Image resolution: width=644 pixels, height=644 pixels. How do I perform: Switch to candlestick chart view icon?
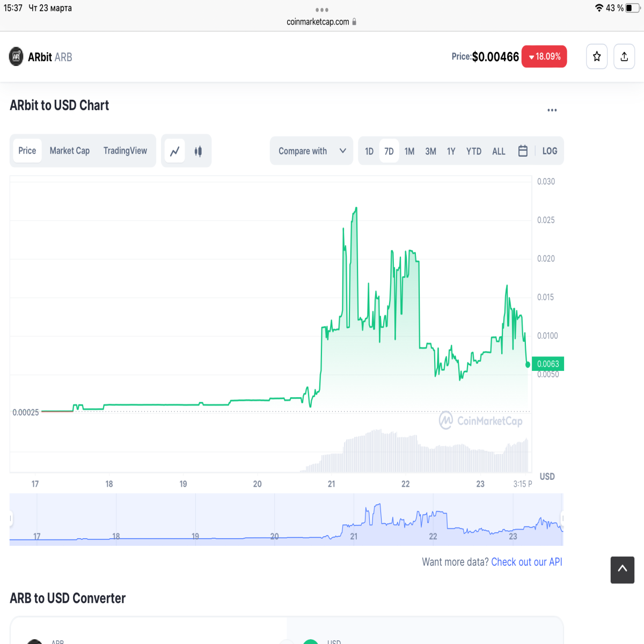(198, 151)
